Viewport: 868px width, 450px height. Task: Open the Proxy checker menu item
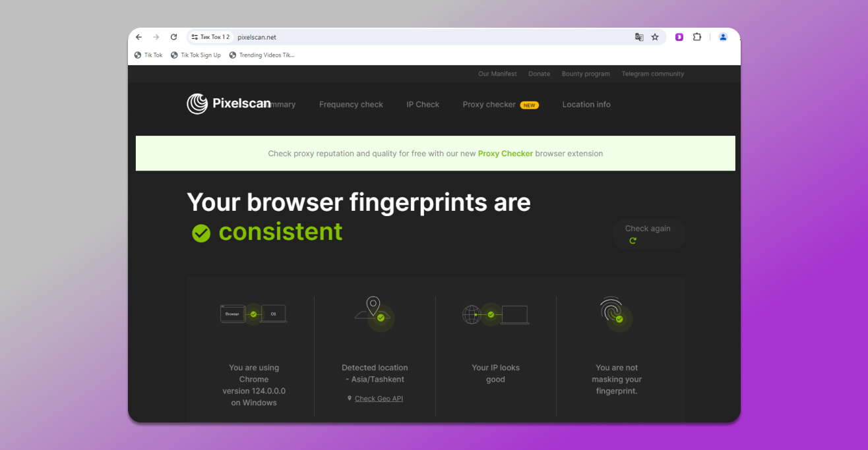tap(489, 104)
